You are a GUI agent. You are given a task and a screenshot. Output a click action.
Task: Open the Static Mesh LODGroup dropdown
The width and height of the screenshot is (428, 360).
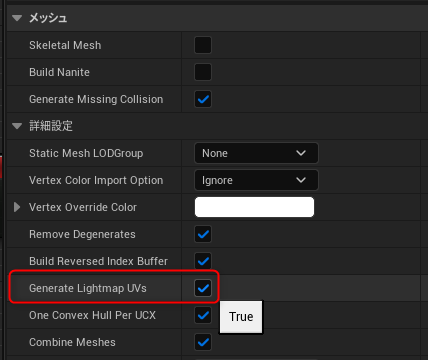(x=256, y=153)
